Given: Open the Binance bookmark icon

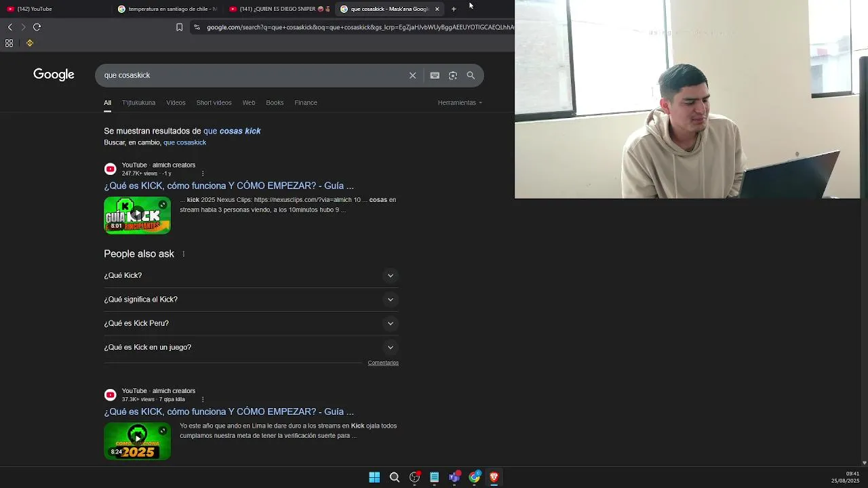Looking at the screenshot, I should [x=30, y=43].
